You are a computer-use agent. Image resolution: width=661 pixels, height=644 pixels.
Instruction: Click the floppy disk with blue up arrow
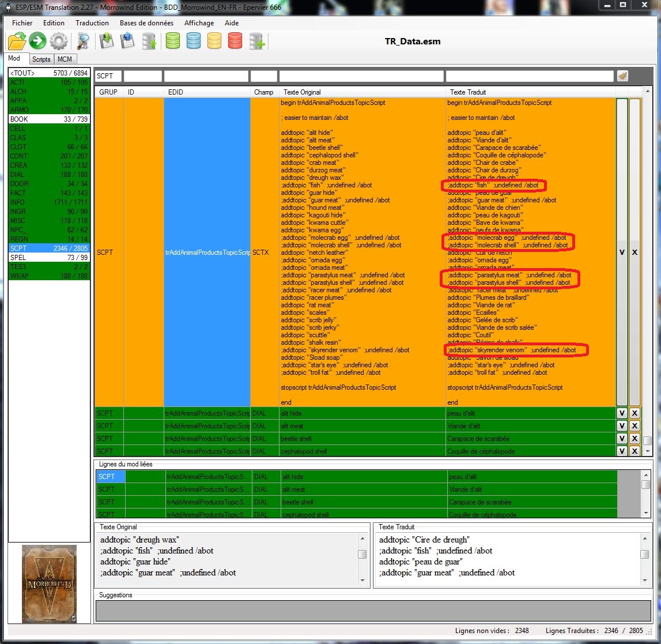coord(127,41)
